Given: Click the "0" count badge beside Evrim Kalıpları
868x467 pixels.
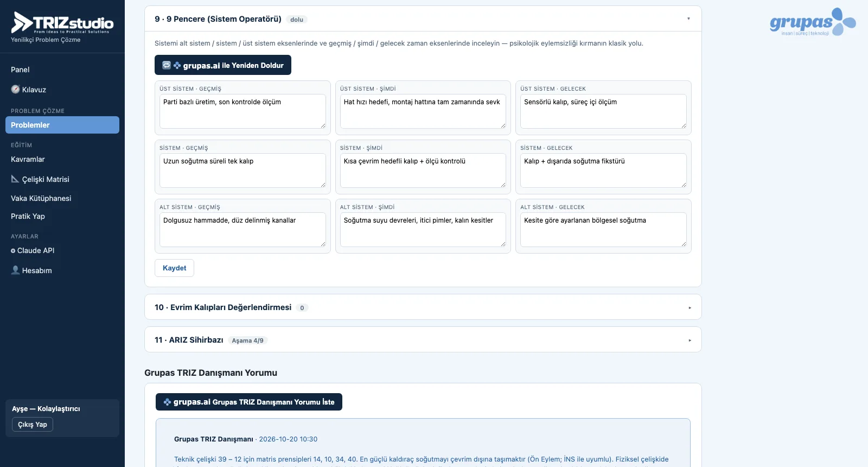Looking at the screenshot, I should coord(302,308).
